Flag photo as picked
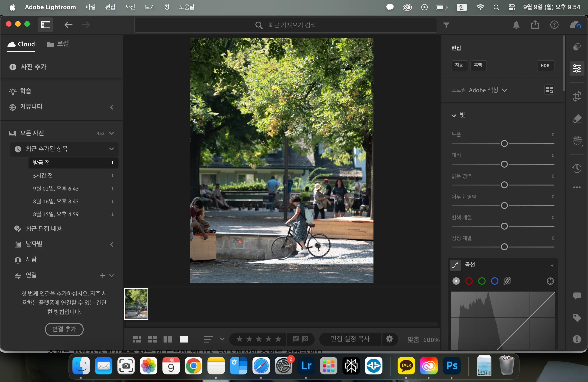The height and width of the screenshot is (382, 588). point(295,339)
